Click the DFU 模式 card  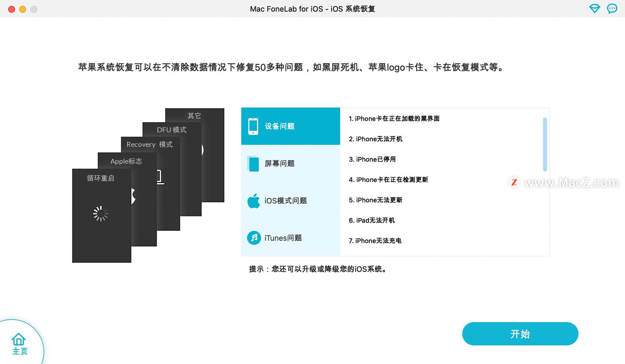coord(172,130)
